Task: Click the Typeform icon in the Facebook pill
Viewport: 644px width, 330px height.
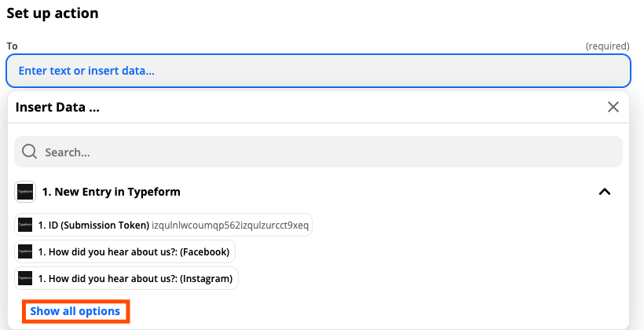Action: tap(25, 251)
